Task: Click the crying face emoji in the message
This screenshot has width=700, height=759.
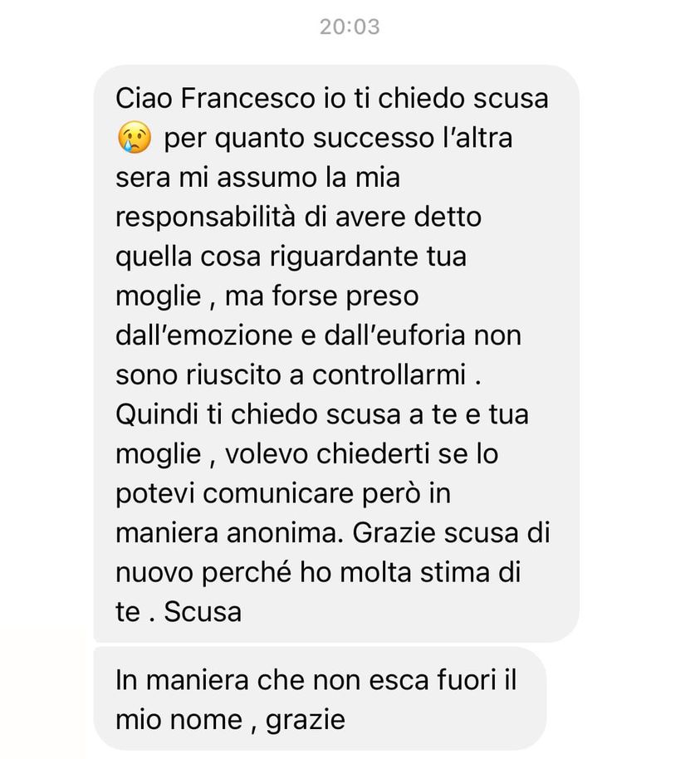Action: pos(134,138)
